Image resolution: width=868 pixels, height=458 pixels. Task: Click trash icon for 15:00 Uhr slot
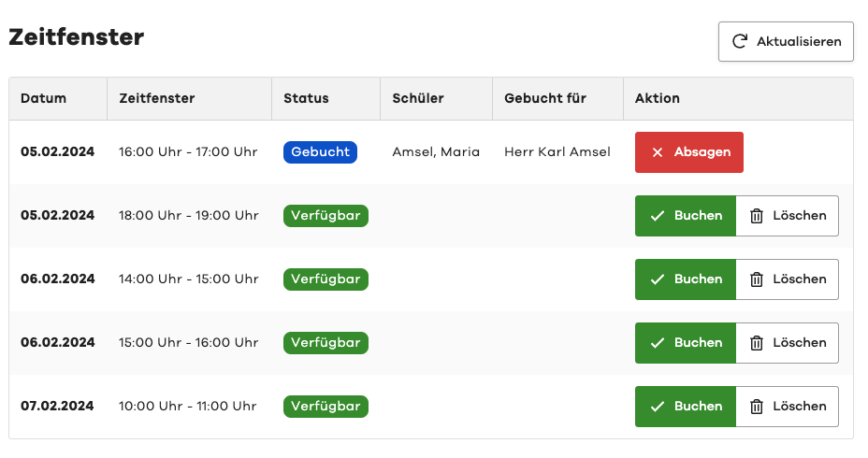tap(757, 343)
